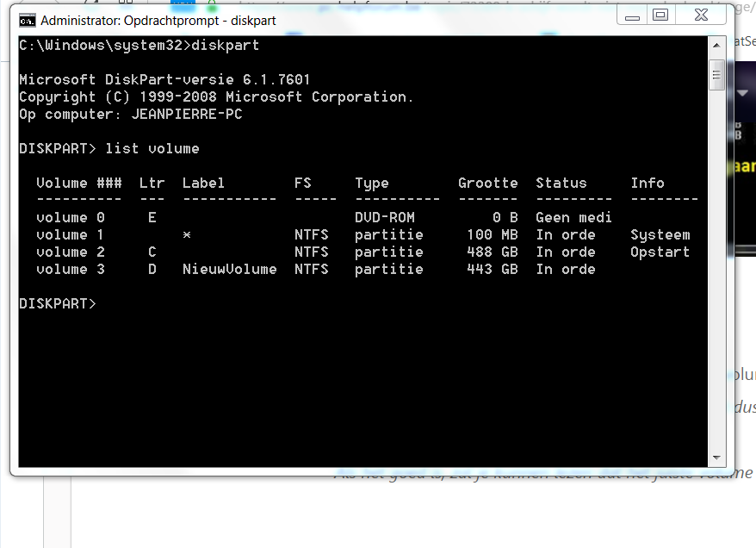Click the vertical scrollbar thumb
The image size is (756, 548).
[716, 75]
